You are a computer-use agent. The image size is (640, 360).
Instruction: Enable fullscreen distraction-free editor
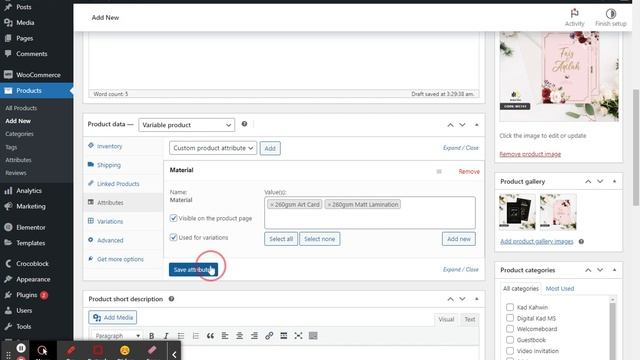[298, 336]
